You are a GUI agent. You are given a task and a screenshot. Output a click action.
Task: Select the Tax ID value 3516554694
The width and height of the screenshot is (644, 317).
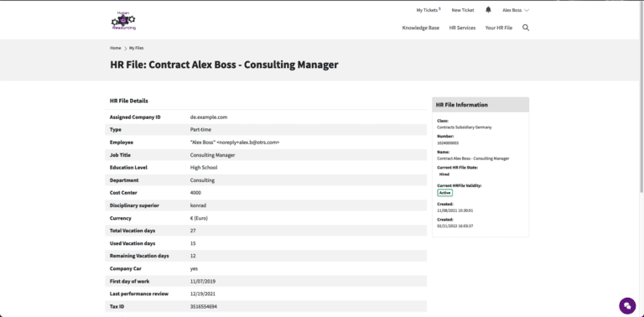(204, 307)
